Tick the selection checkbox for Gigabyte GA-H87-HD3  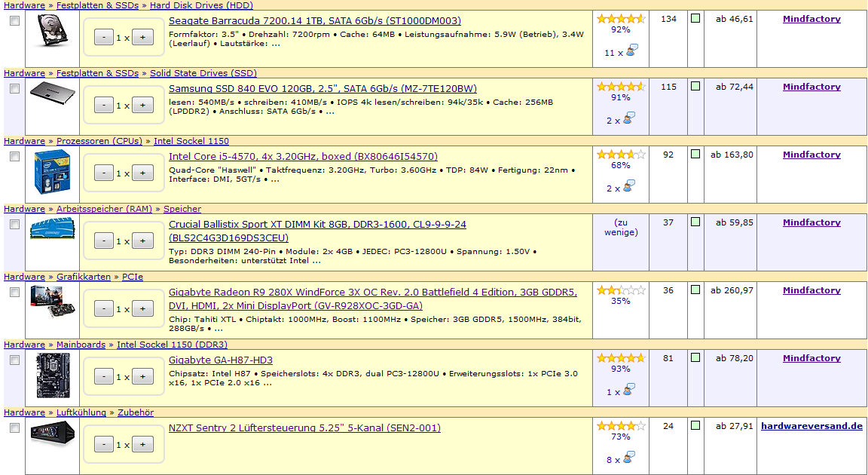click(15, 360)
